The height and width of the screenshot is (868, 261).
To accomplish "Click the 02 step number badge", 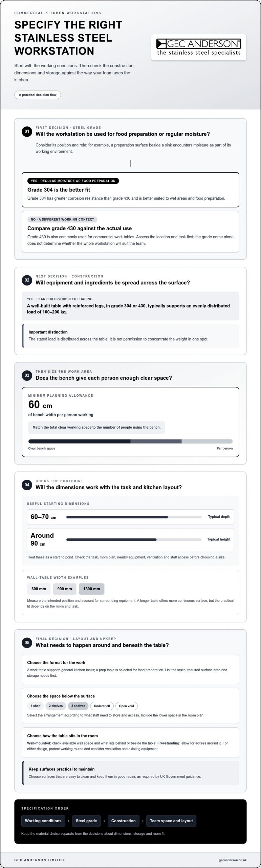I will (27, 280).
